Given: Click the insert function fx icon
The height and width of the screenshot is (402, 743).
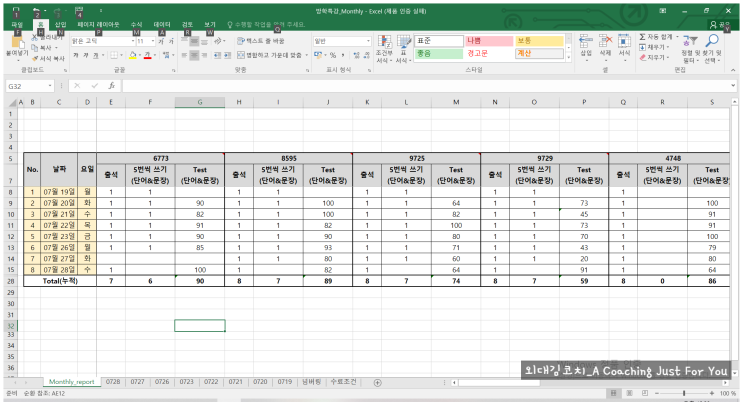Looking at the screenshot, I should 112,86.
